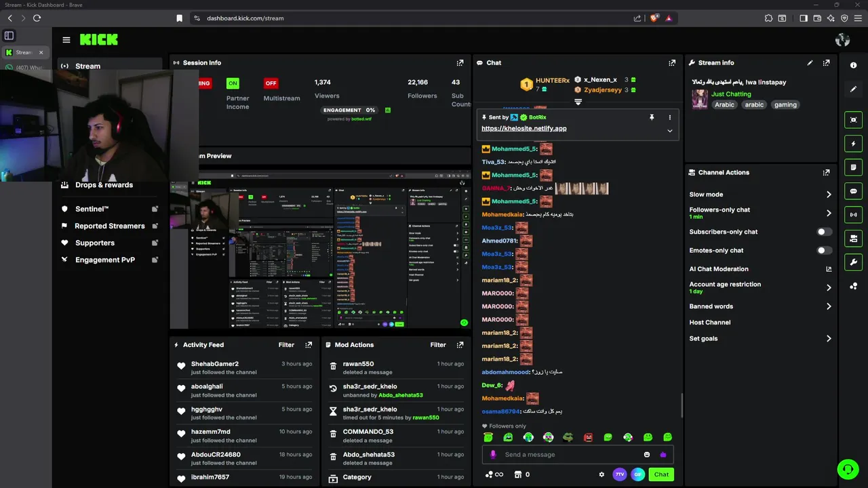
Task: Click the green support headset bubble
Action: point(848,469)
